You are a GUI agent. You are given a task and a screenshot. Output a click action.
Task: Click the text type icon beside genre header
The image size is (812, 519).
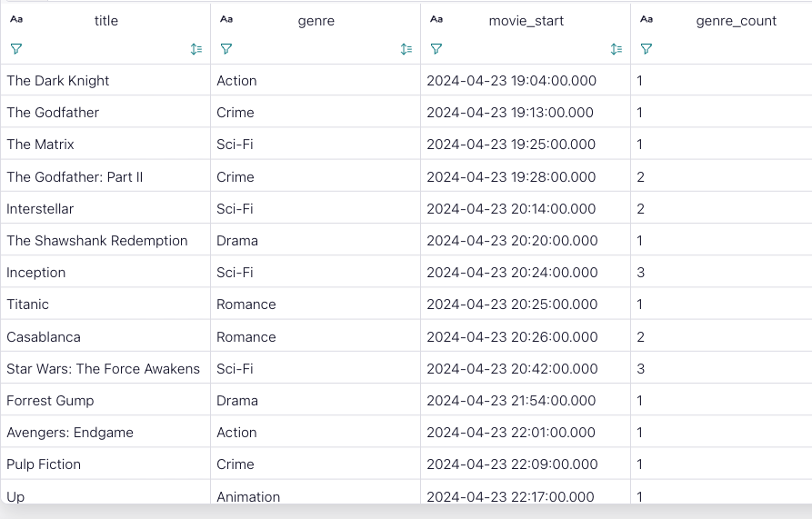226,19
